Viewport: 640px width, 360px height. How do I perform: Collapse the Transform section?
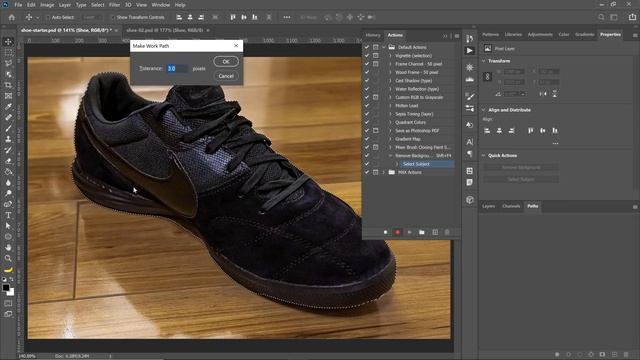(x=484, y=61)
